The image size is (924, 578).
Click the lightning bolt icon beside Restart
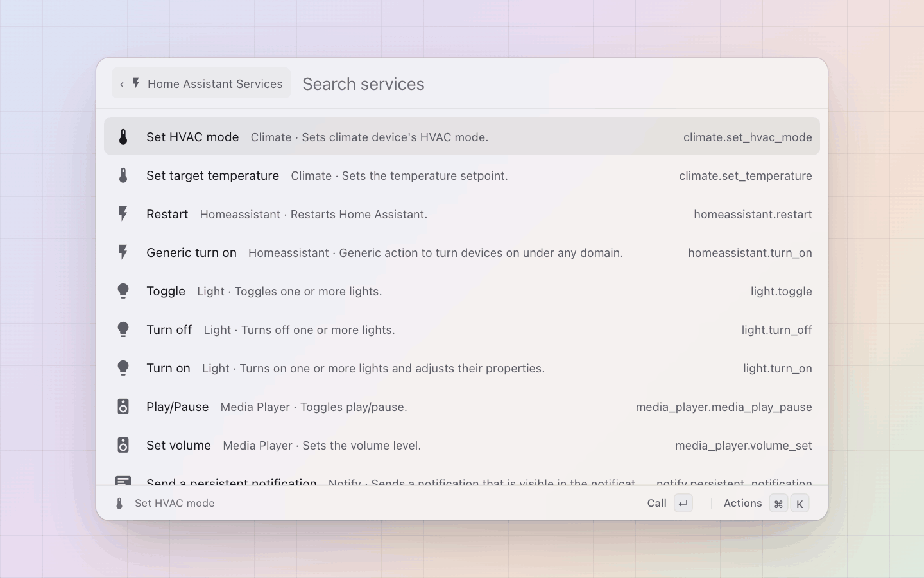(123, 214)
